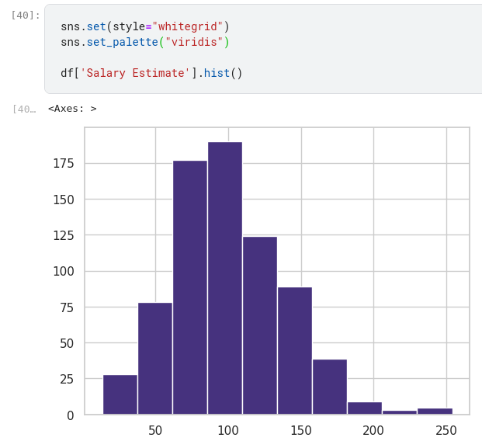Click the second histogram bar from the left
The height and width of the screenshot is (448, 482).
pyautogui.click(x=154, y=358)
